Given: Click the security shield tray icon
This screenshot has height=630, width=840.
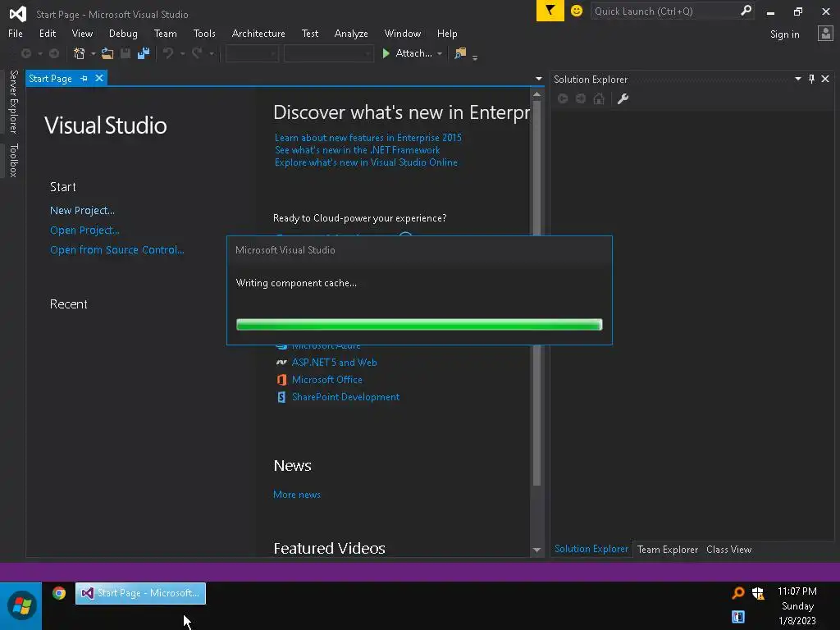Looking at the screenshot, I should (757, 593).
